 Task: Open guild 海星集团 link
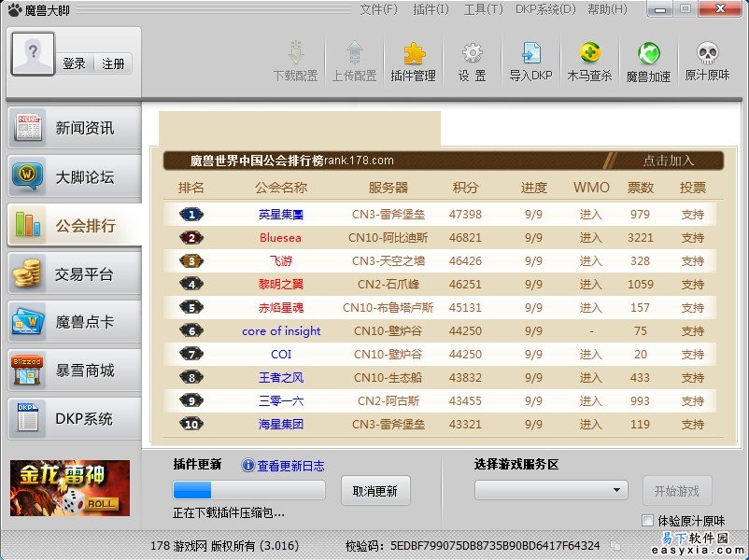coord(281,424)
